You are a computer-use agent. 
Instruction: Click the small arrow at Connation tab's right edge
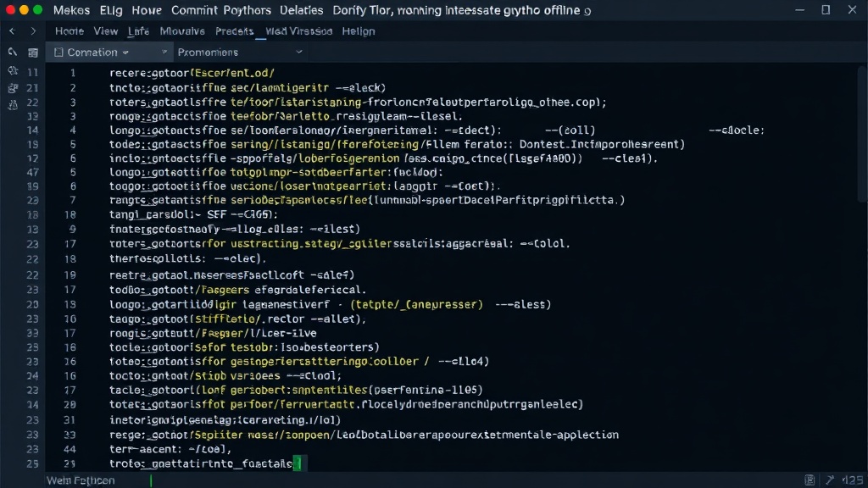[164, 52]
